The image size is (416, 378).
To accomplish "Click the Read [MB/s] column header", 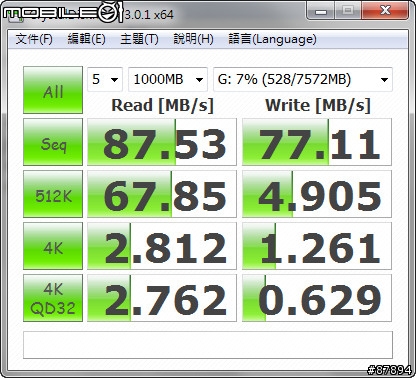I will 162,105.
